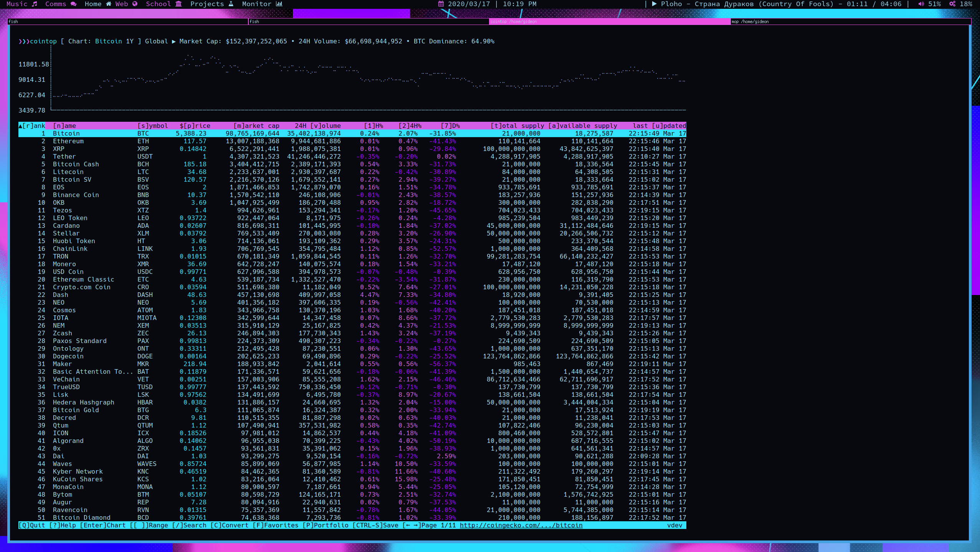Click the clock showing 10:19 PM
This screenshot has height=552, width=980.
(x=519, y=4)
